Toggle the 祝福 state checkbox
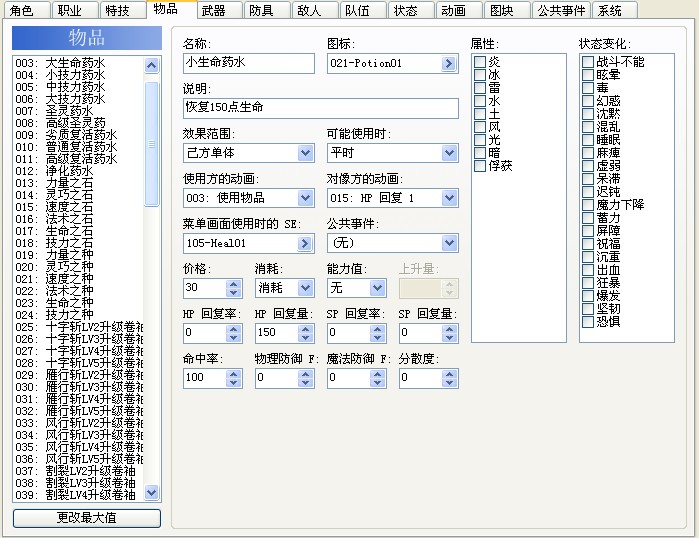 click(588, 244)
